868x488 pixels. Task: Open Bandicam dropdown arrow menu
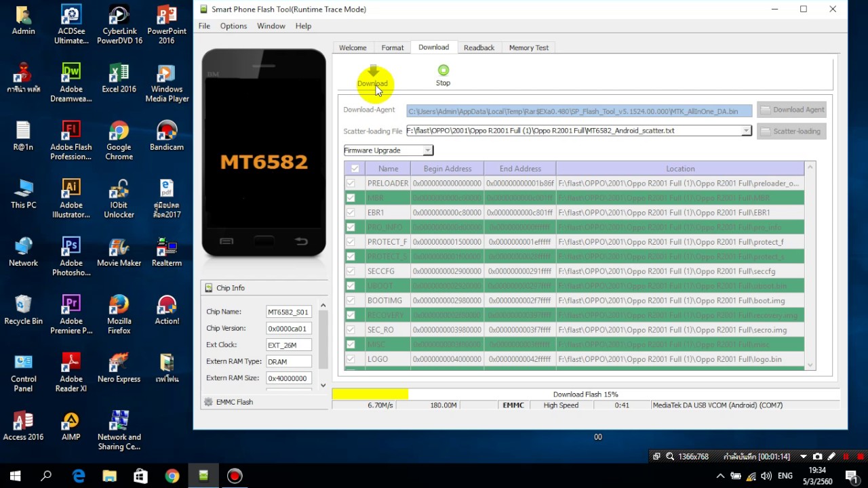click(804, 457)
